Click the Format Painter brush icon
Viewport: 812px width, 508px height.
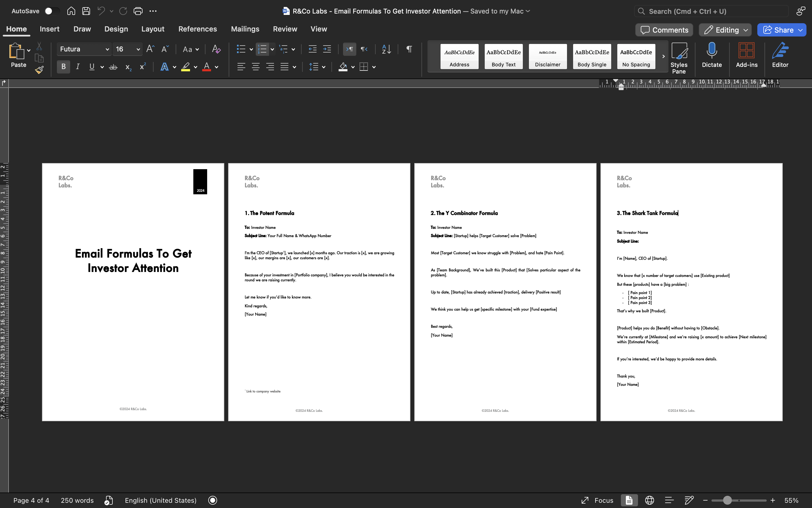point(39,70)
